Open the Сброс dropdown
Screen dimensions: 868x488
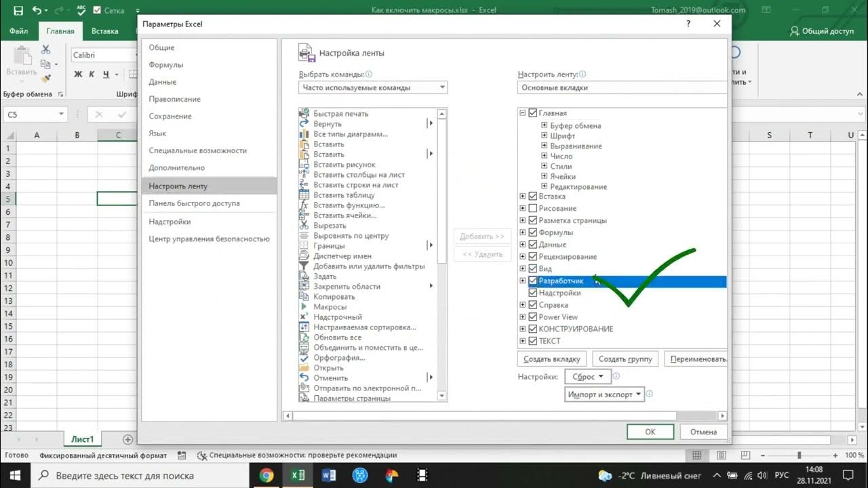[x=587, y=377]
